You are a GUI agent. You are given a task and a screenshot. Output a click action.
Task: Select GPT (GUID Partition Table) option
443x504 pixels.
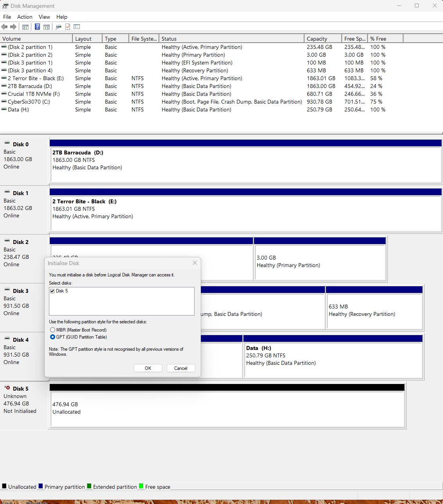(53, 337)
